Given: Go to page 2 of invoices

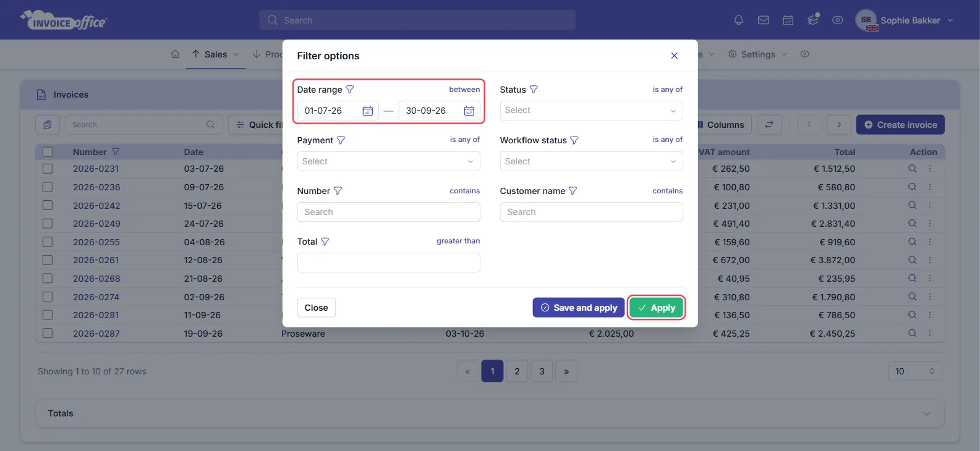Looking at the screenshot, I should click(x=517, y=371).
